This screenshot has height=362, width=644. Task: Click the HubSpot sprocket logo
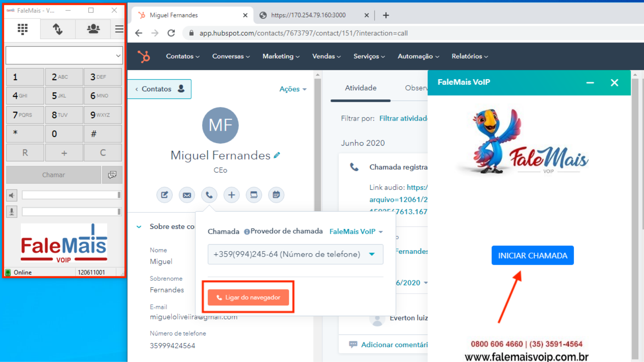144,56
